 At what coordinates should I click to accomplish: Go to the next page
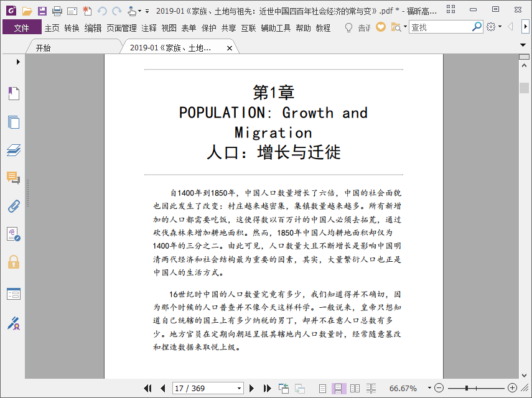pyautogui.click(x=252, y=389)
